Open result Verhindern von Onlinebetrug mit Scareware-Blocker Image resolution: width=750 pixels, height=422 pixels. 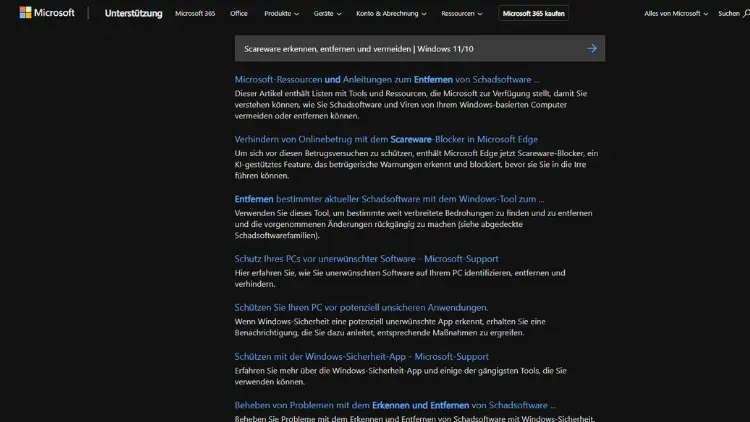coord(386,139)
